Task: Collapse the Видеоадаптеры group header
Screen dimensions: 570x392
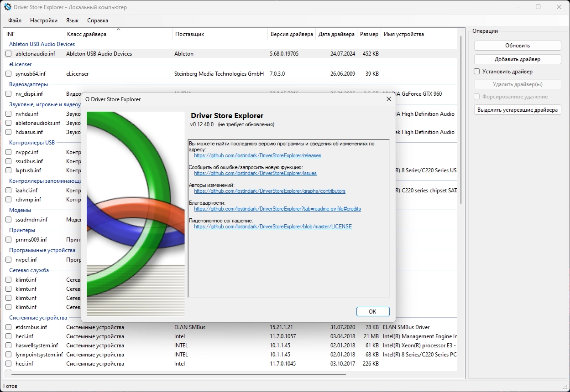Action: click(28, 84)
